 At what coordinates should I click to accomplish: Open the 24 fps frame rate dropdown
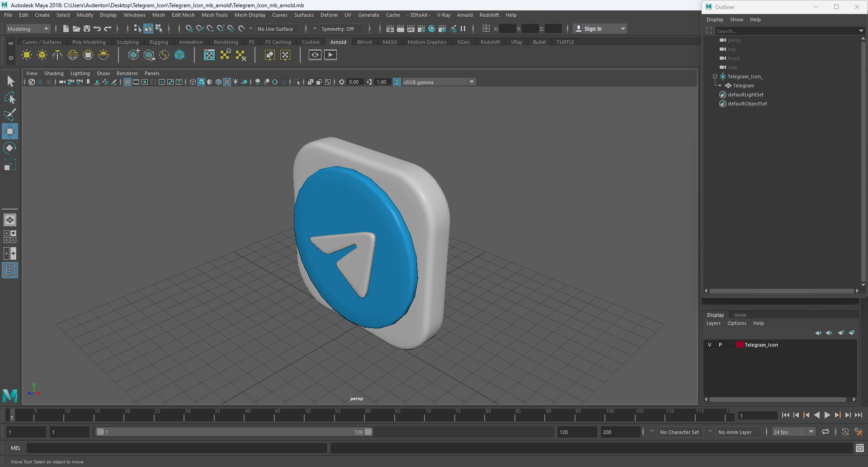coord(794,432)
